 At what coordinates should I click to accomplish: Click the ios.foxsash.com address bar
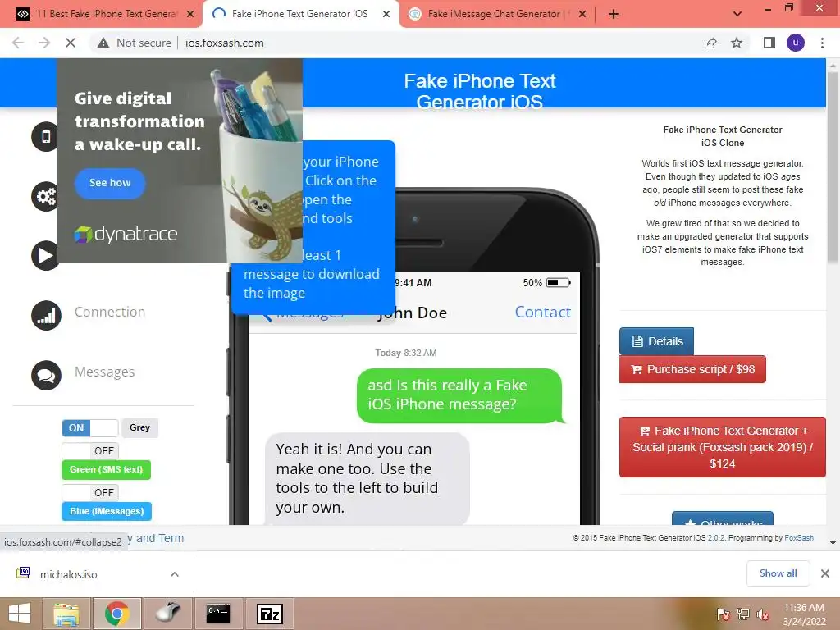coord(224,43)
